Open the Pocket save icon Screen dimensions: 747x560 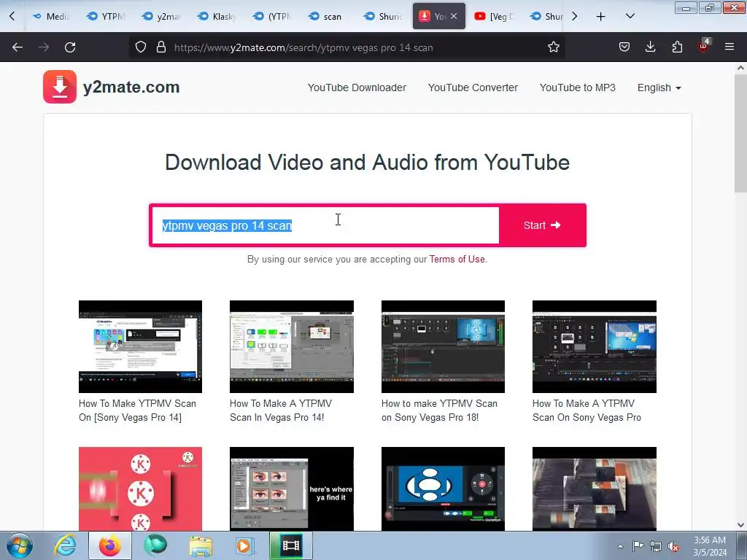coord(624,47)
